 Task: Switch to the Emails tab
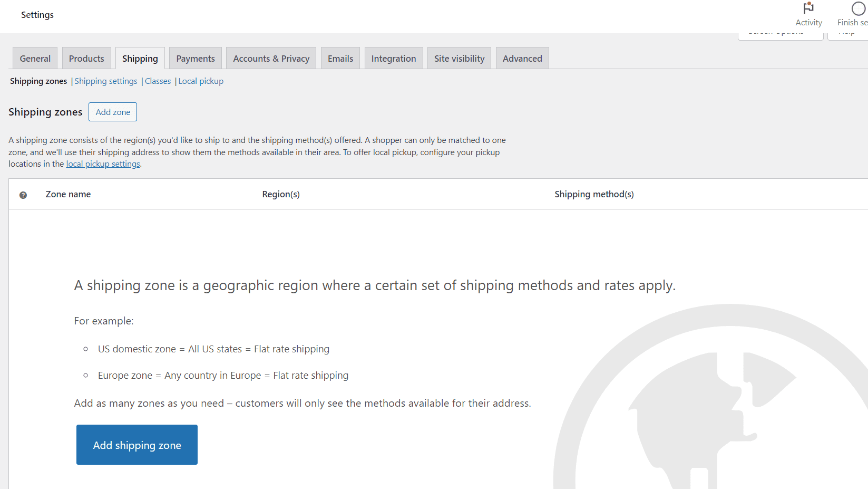pyautogui.click(x=340, y=58)
